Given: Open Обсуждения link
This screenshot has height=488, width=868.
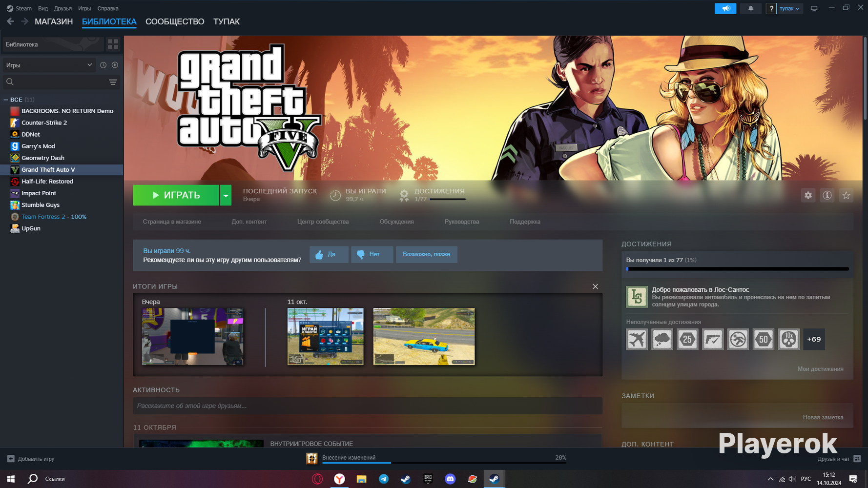Looking at the screenshot, I should [397, 222].
